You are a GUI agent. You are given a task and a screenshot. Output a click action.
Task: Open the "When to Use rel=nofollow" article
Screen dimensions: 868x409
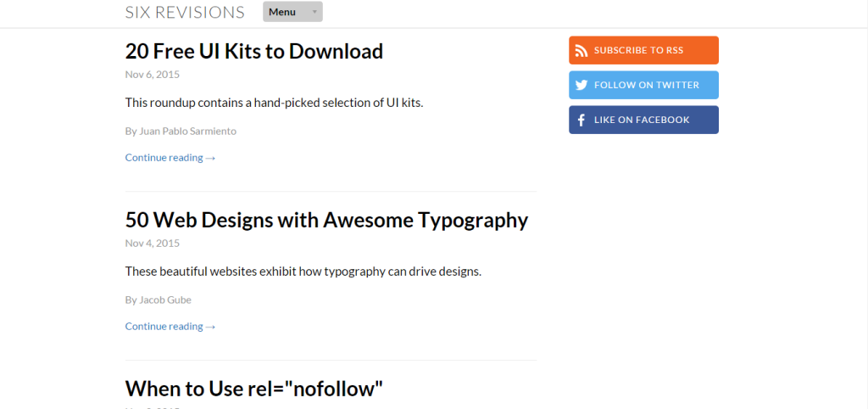click(254, 389)
